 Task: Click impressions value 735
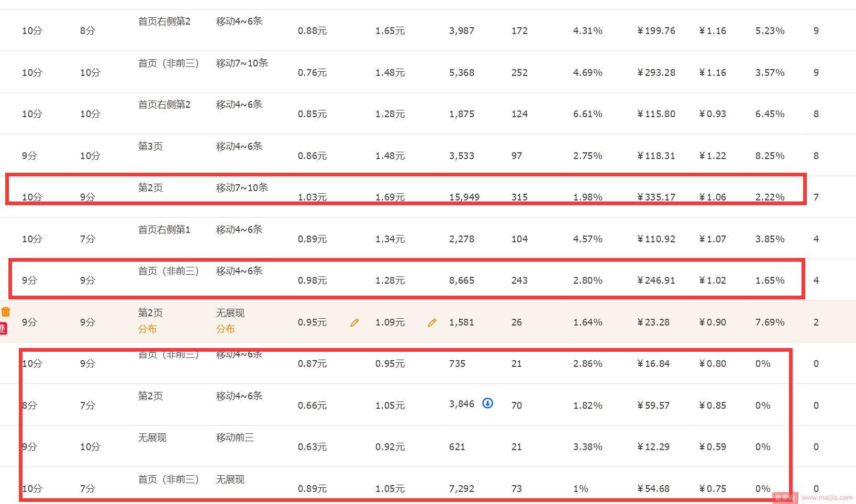coord(457,363)
